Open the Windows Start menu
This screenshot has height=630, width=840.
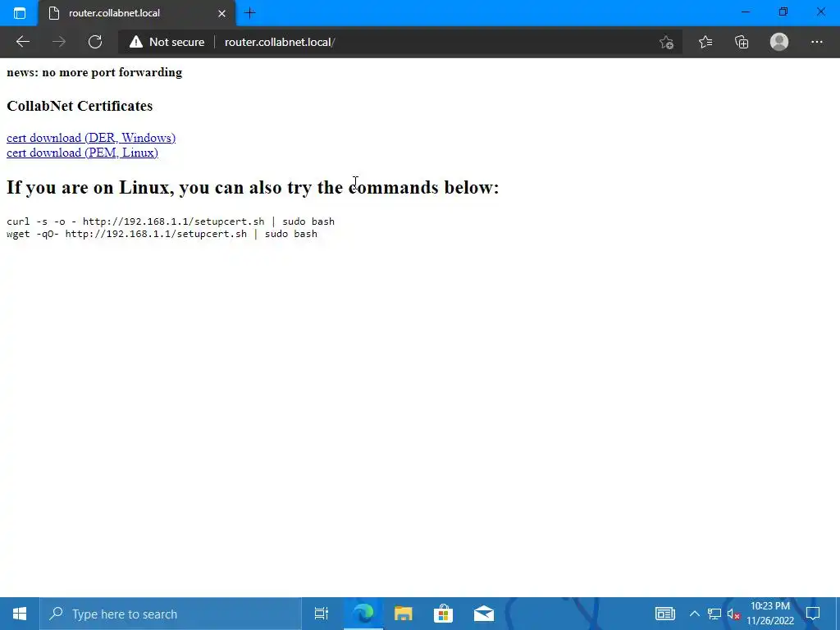point(20,614)
